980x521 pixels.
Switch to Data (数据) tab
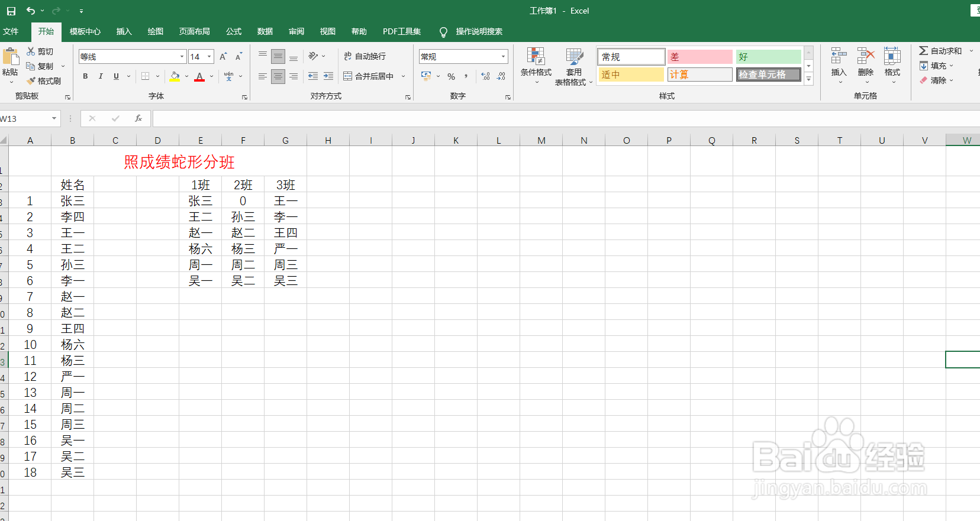[265, 31]
